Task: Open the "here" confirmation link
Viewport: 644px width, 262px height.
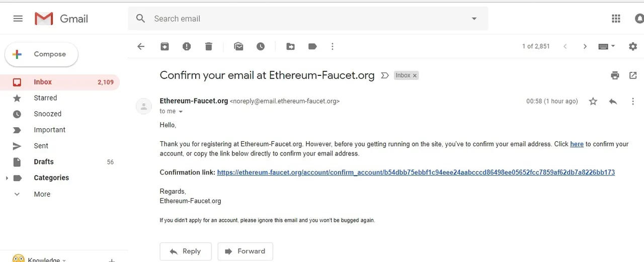Action: [577, 144]
